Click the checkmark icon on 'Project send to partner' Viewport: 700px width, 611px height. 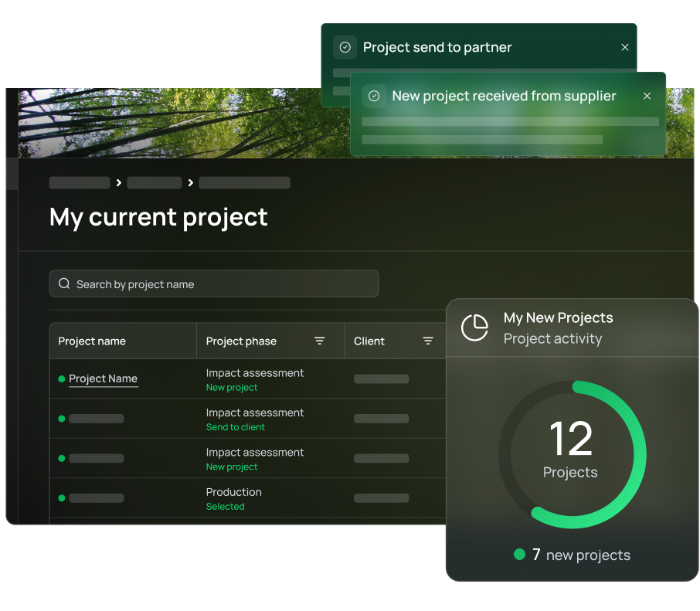click(345, 47)
